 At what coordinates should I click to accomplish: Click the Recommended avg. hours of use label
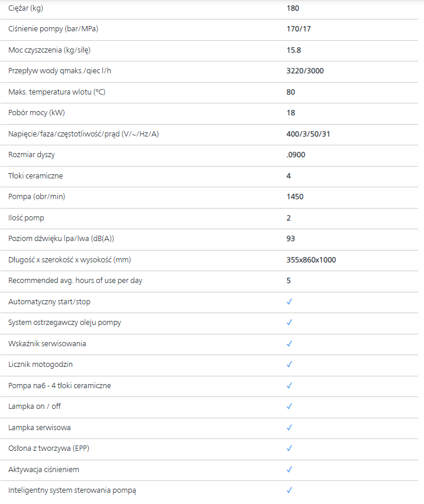(x=75, y=281)
